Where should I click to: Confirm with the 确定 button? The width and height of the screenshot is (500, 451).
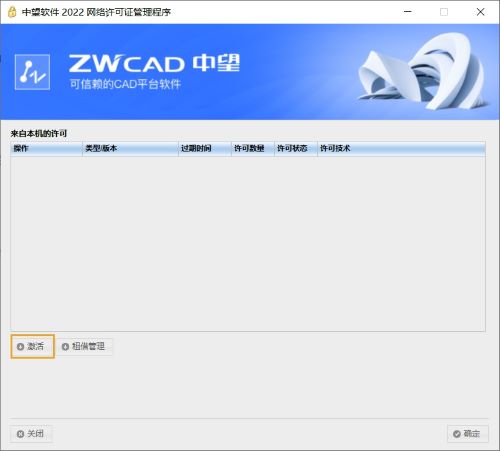[x=467, y=434]
